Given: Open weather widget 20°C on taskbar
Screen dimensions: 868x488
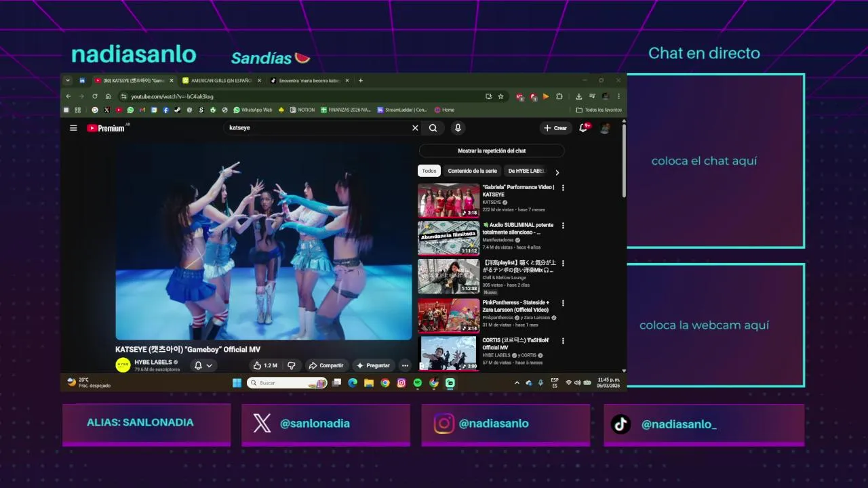Looking at the screenshot, I should point(89,383).
